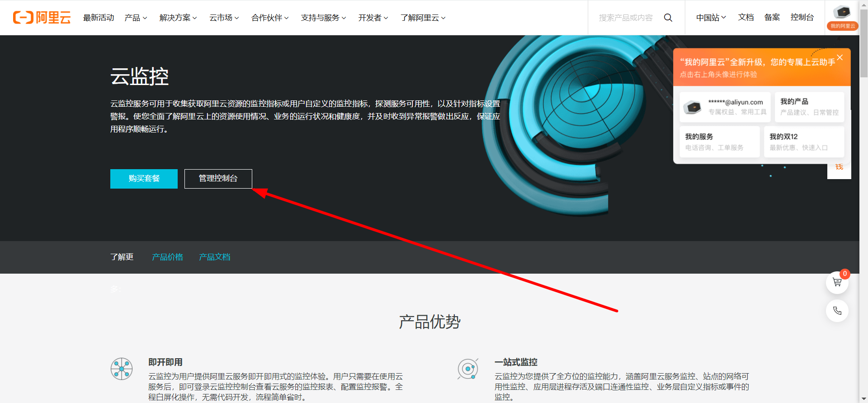
Task: Click the 管理控制台 button
Action: pyautogui.click(x=218, y=179)
